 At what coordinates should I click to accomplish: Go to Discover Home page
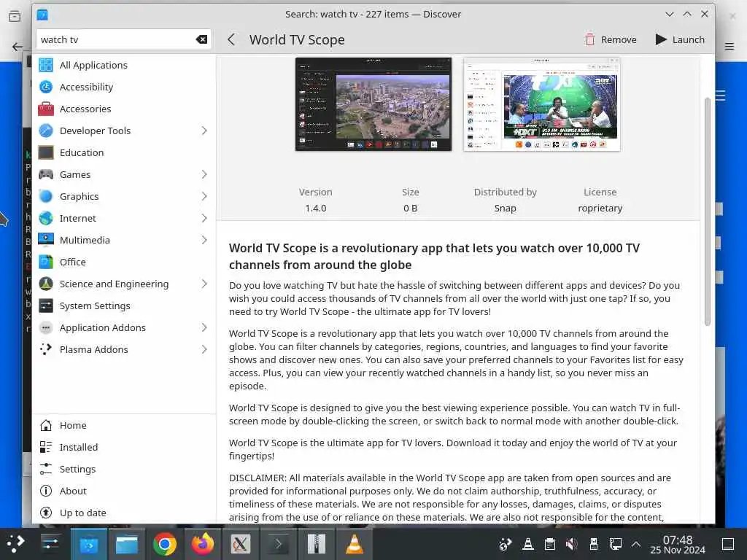coord(123,425)
